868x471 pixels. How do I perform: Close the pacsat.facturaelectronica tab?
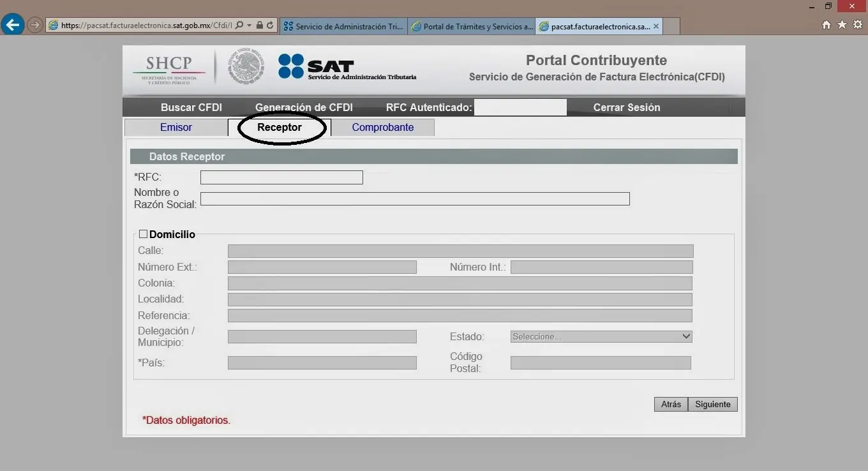click(656, 26)
